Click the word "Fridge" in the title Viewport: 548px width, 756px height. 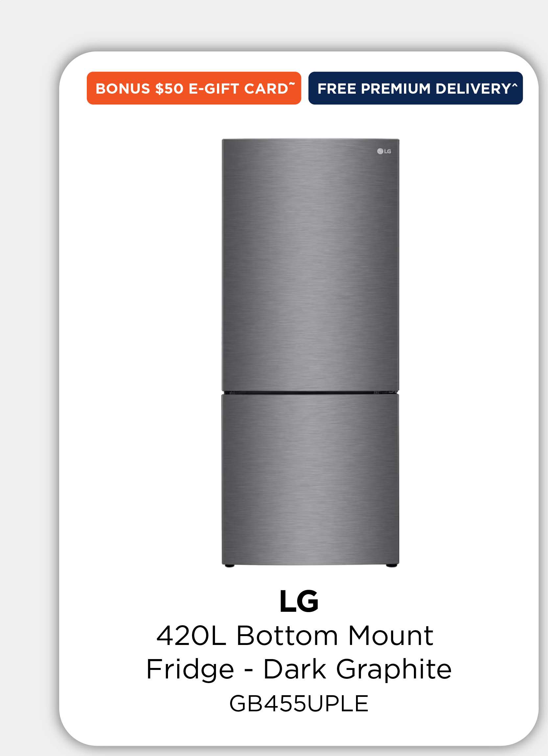click(190, 669)
